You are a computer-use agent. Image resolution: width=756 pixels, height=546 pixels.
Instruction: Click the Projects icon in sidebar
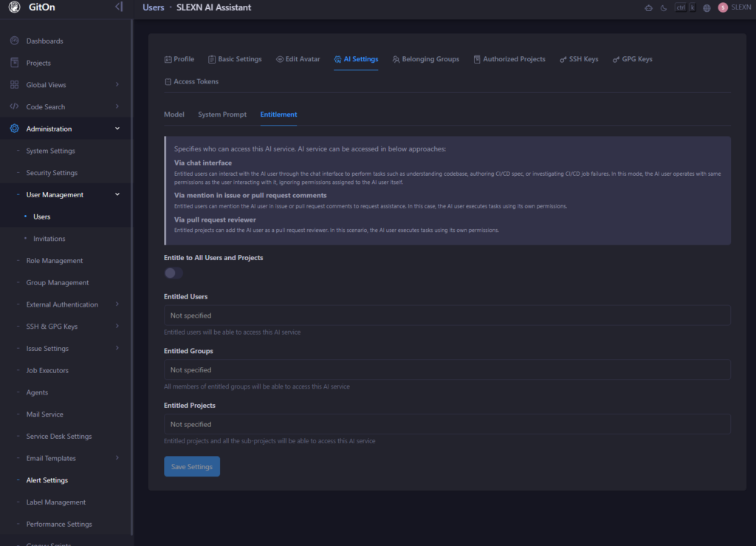(x=15, y=63)
